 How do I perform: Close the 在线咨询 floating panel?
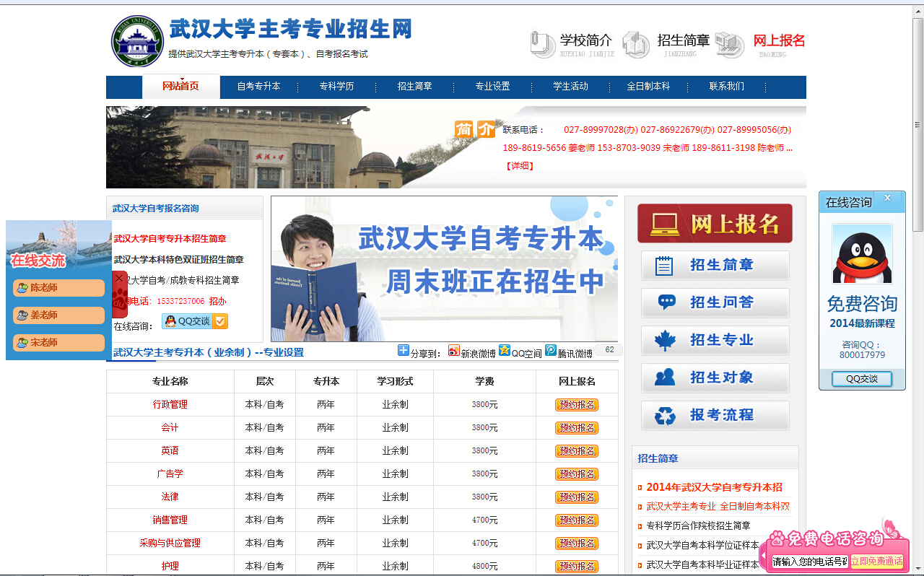[888, 198]
